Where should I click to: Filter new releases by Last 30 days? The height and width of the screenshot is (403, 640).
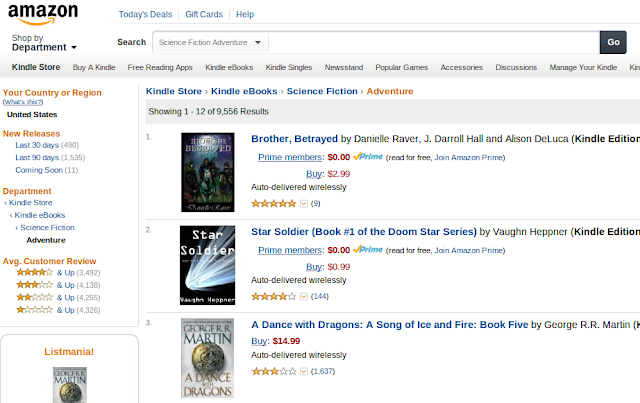(x=47, y=145)
